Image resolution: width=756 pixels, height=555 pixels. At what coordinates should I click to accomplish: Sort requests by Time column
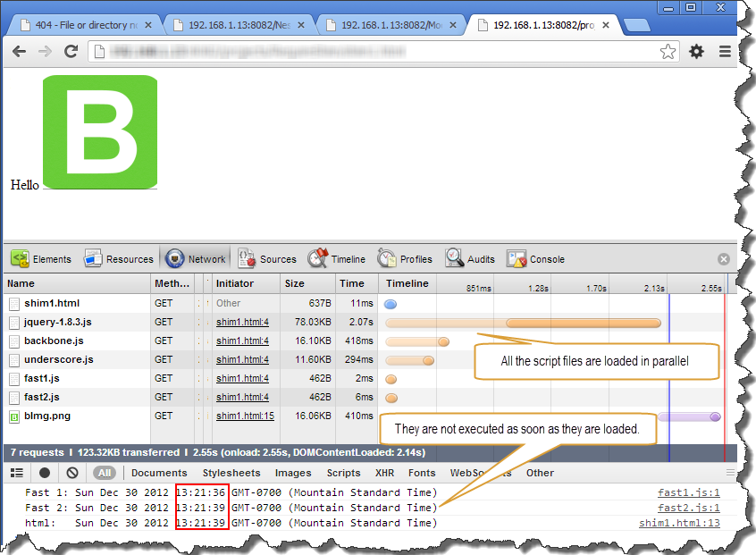(357, 283)
